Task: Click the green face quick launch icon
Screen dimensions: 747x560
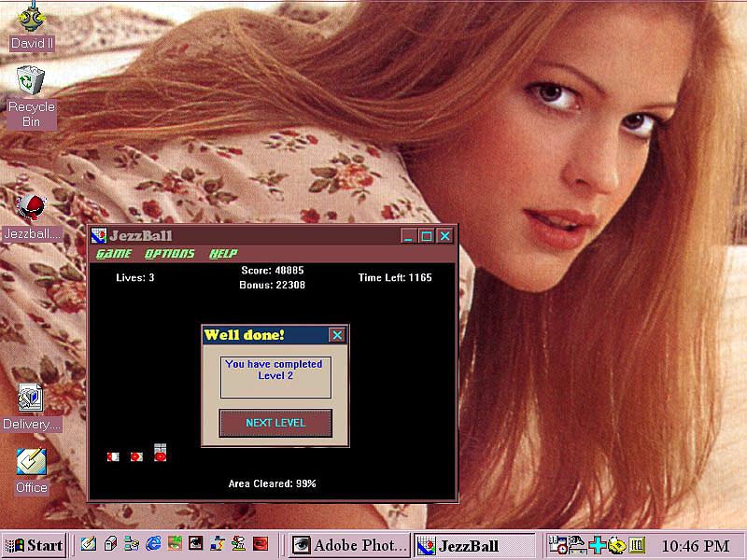Action: pyautogui.click(x=175, y=544)
